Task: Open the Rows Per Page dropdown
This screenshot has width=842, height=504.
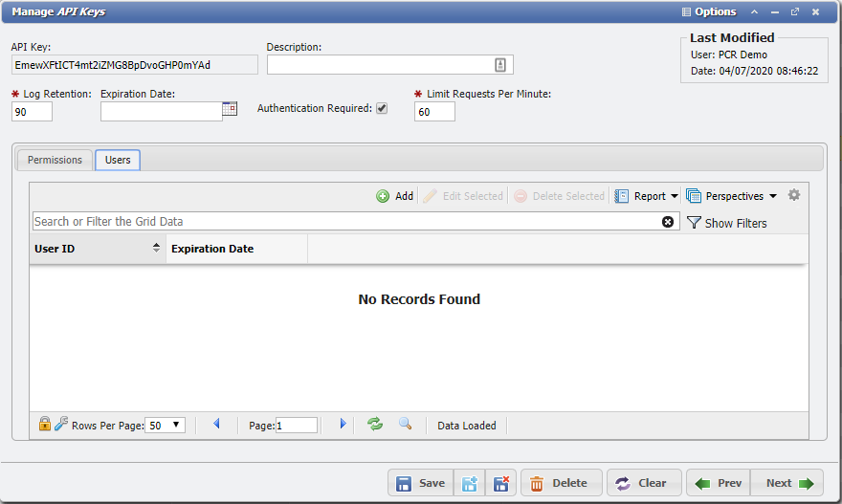Action: coord(166,425)
